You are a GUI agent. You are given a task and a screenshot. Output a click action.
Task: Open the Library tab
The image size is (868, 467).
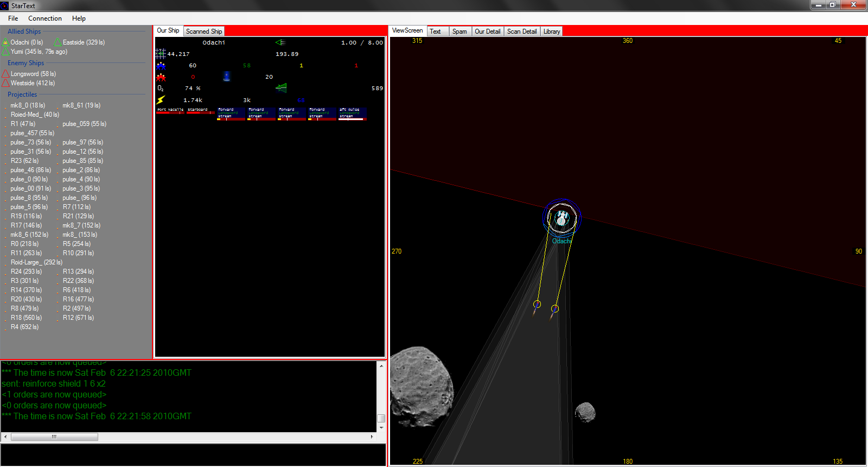pos(551,31)
